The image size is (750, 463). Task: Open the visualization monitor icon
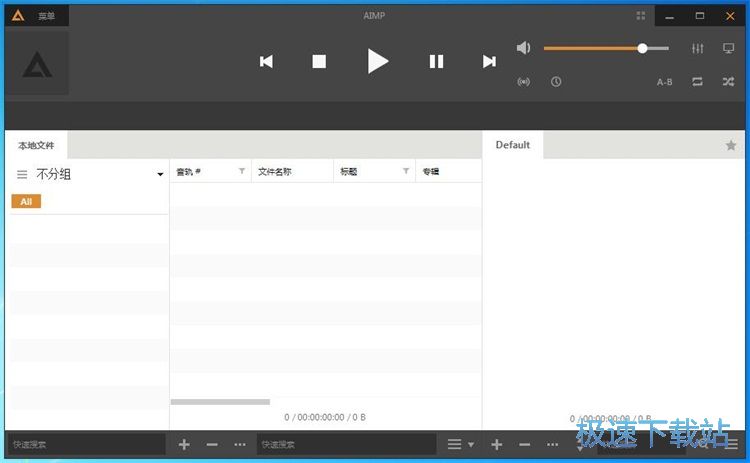728,48
